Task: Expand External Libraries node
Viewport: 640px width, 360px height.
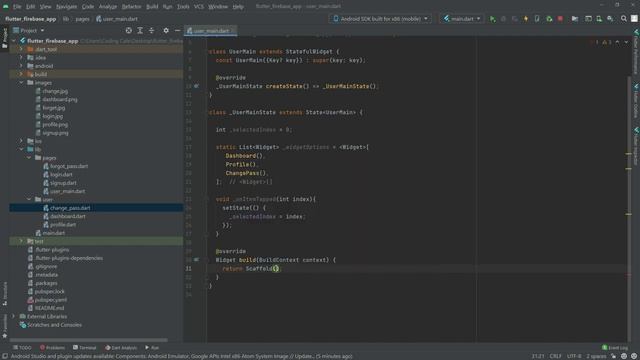Action: point(13,316)
